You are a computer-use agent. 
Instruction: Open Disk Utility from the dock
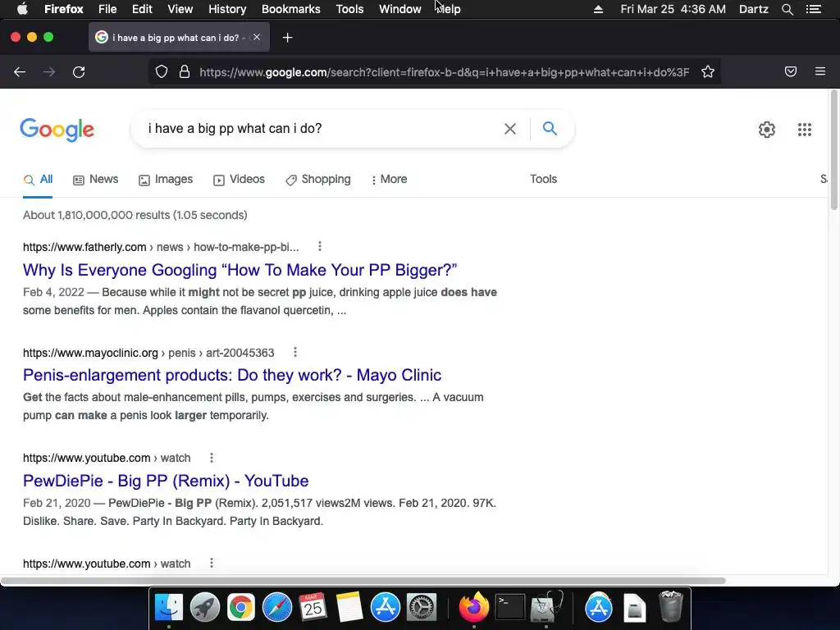pos(546,608)
